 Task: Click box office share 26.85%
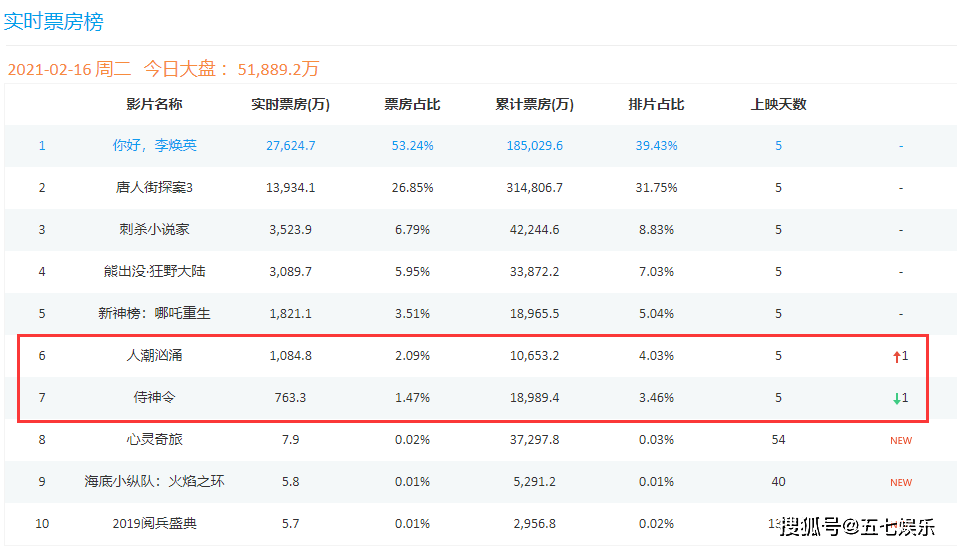(413, 188)
